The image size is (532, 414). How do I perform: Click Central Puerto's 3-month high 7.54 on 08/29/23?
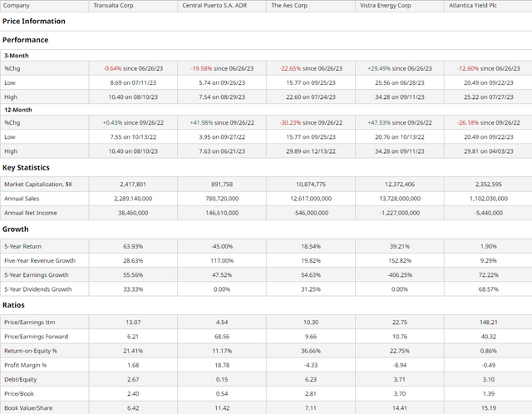click(222, 97)
